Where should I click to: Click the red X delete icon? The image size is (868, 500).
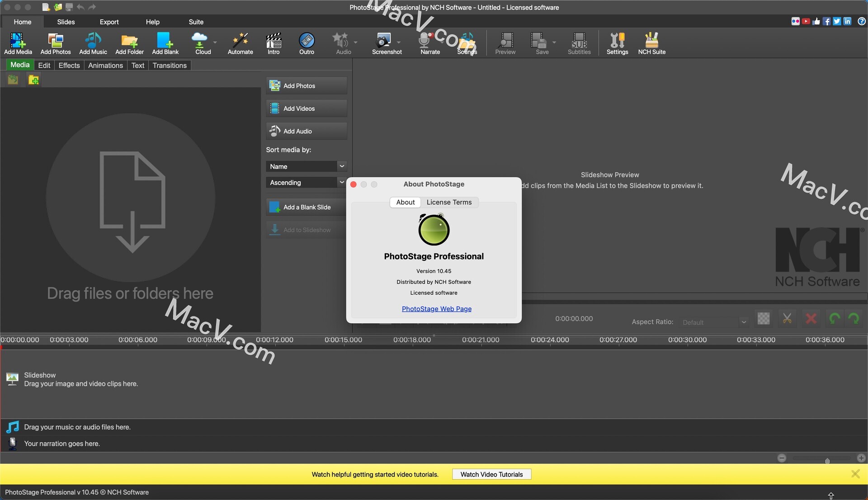coord(811,319)
